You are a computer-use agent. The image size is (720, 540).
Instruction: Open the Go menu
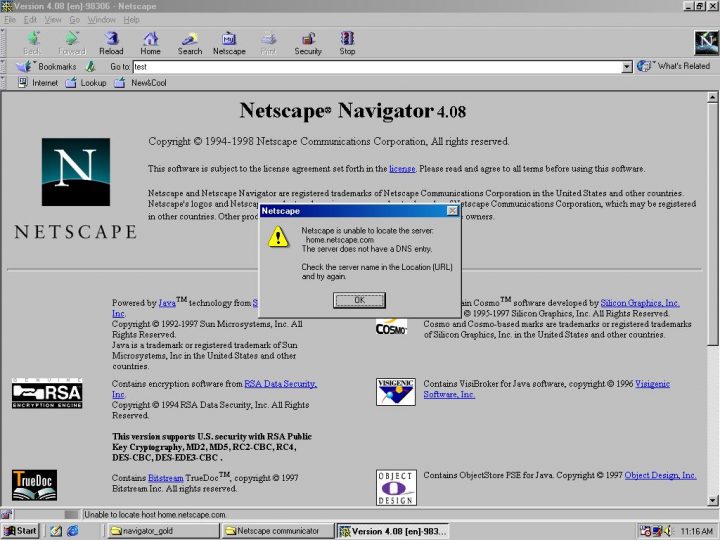pos(74,20)
